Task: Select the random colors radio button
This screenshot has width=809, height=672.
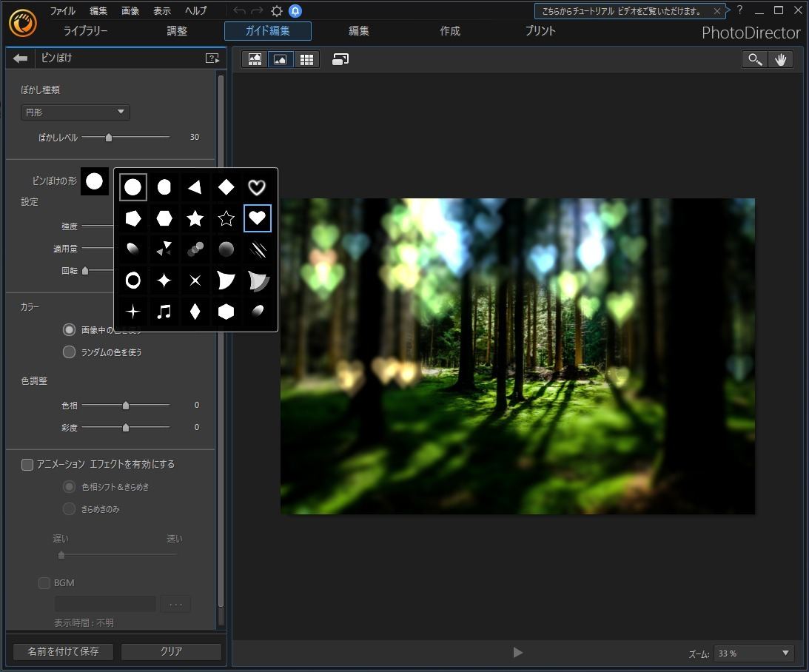Action: 69,352
